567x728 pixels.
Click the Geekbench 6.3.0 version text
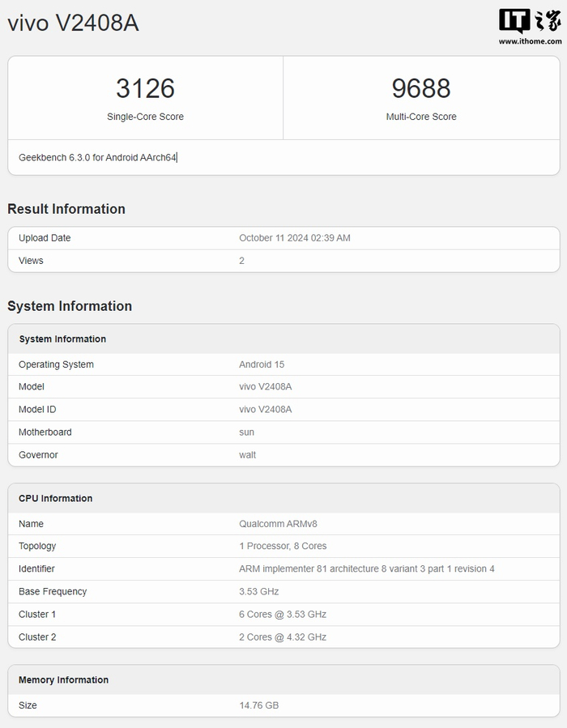97,158
